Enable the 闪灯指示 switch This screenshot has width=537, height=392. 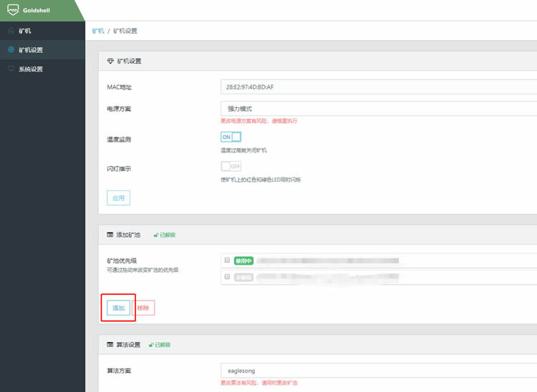coord(231,166)
